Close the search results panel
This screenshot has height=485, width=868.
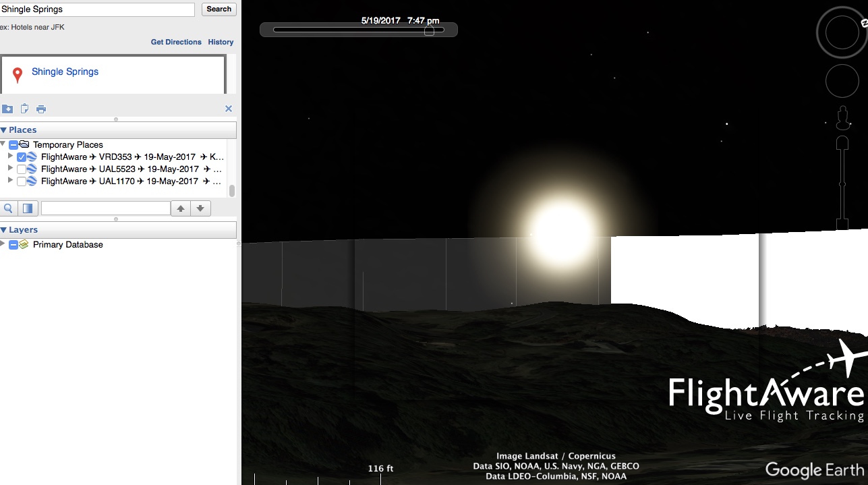tap(229, 109)
